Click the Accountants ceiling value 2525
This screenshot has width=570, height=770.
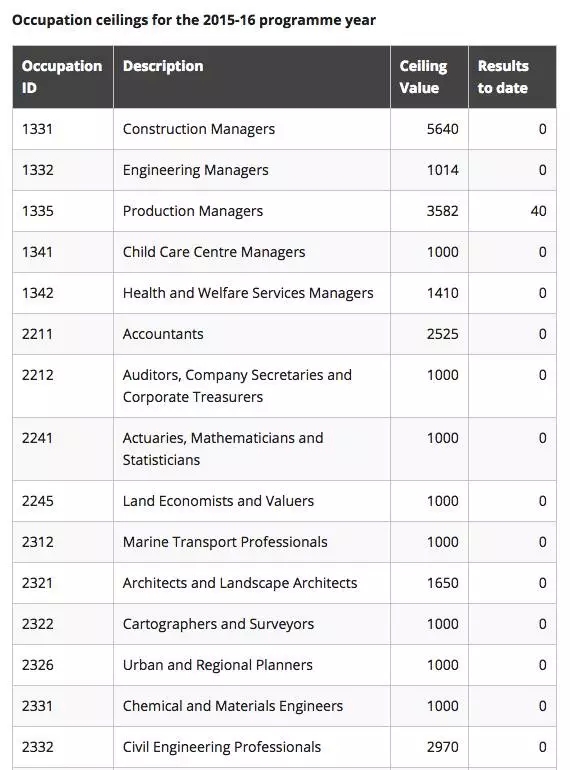(442, 334)
